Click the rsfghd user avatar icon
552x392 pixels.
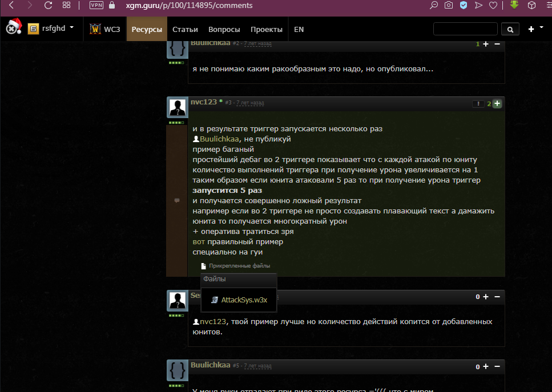[x=33, y=29]
